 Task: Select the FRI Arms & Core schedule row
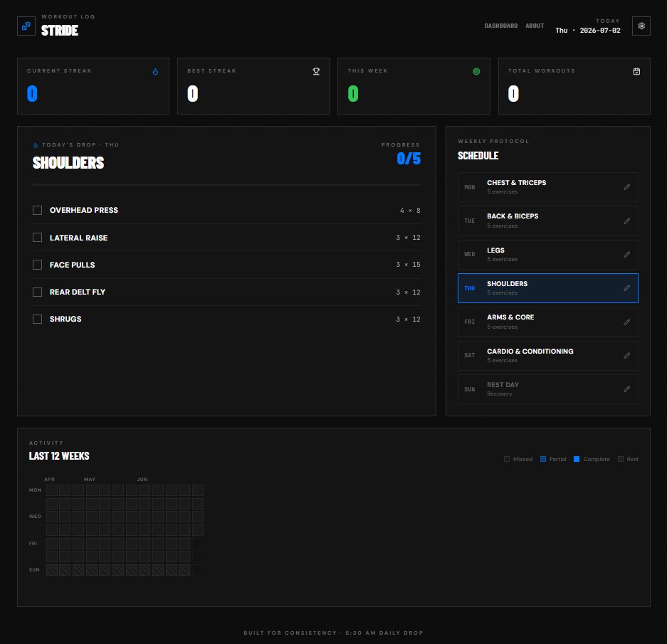[548, 322]
